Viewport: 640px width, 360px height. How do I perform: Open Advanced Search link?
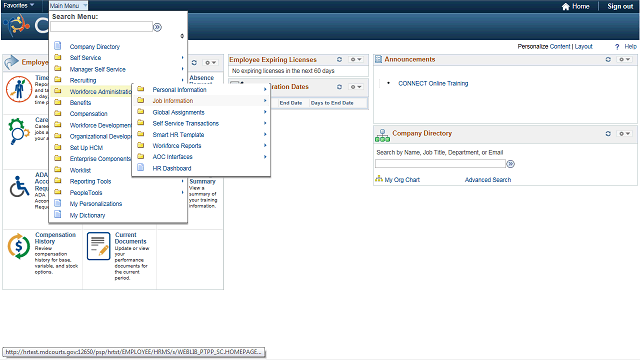pos(488,180)
